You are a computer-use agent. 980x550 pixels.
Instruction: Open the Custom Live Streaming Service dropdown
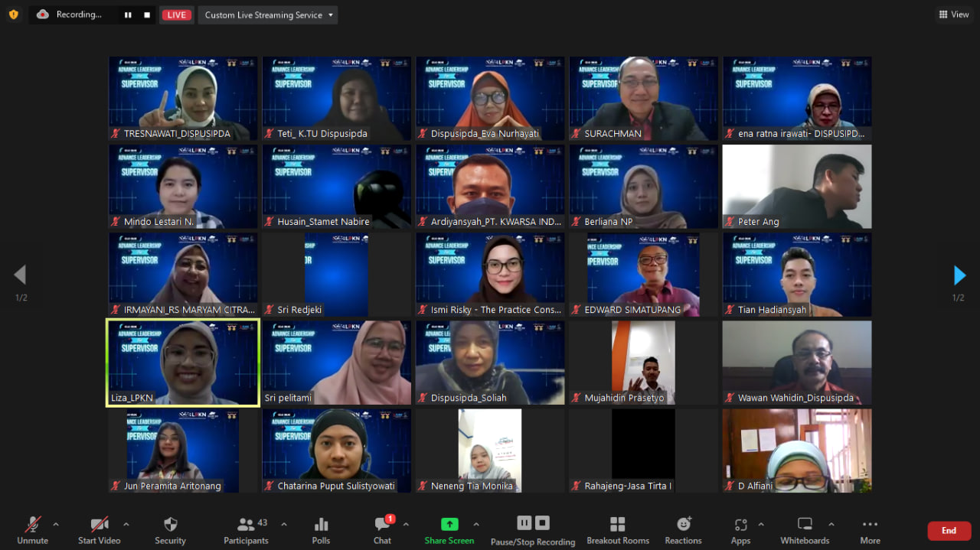pyautogui.click(x=268, y=15)
